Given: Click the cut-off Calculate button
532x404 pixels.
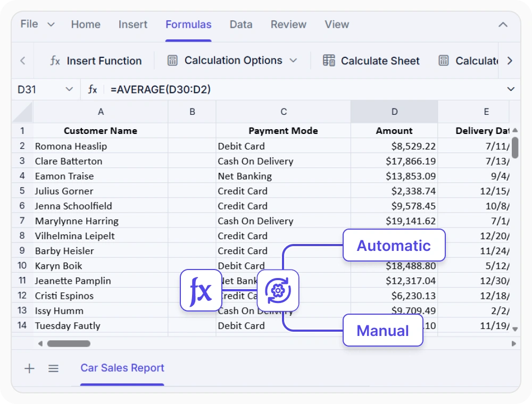Looking at the screenshot, I should [x=468, y=61].
